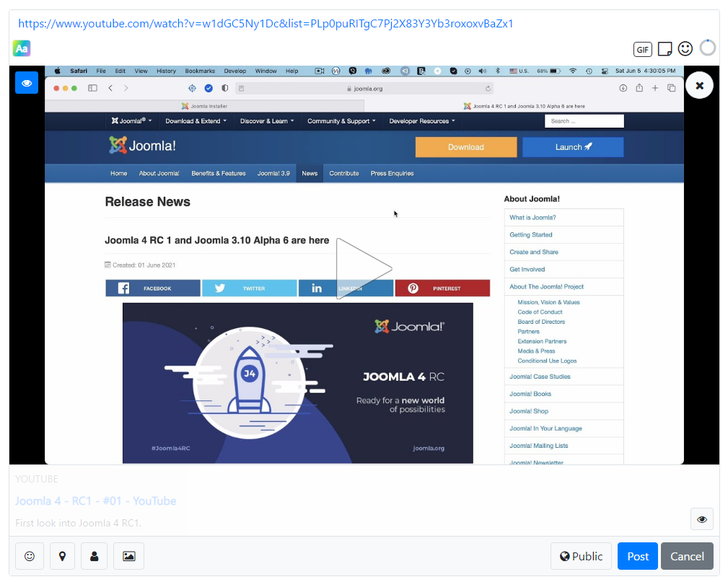
Task: Tag a person with the user silhouette button
Action: coord(95,556)
